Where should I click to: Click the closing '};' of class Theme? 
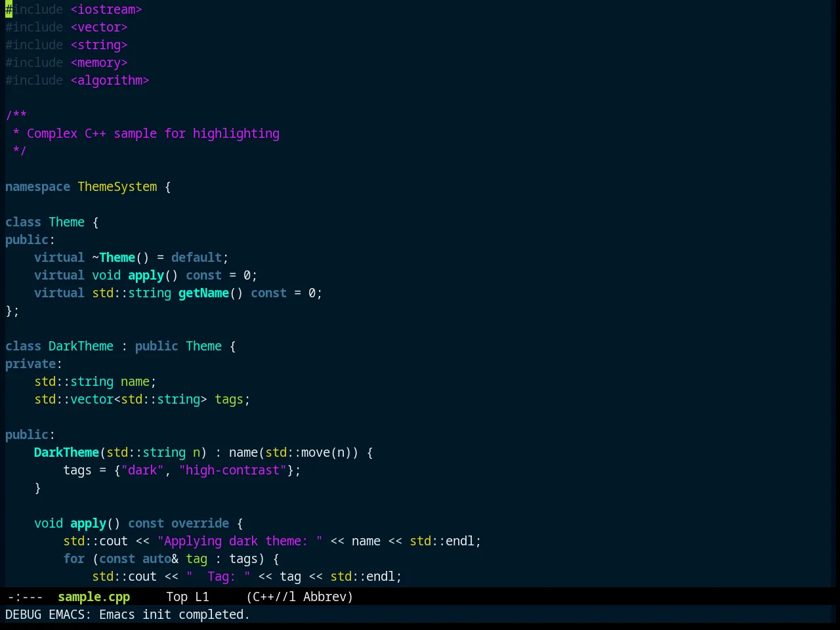coord(12,310)
